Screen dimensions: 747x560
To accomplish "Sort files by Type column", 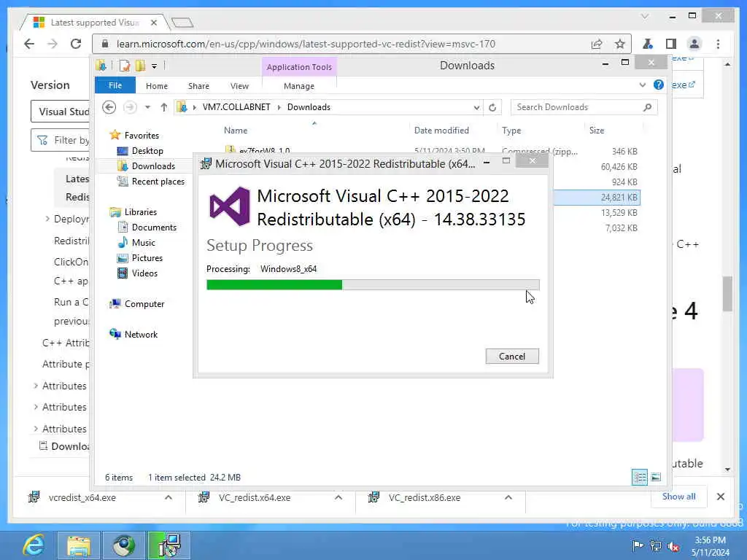I will (511, 131).
